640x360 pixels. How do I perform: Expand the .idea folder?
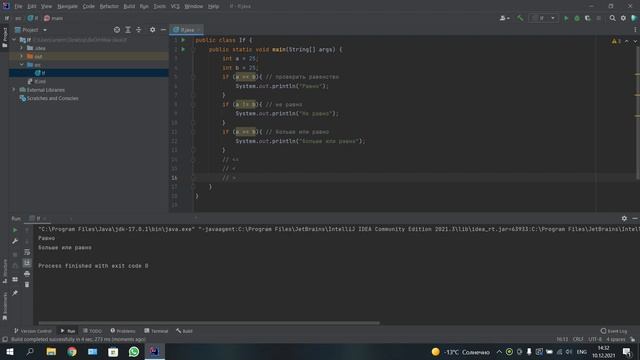click(22, 48)
